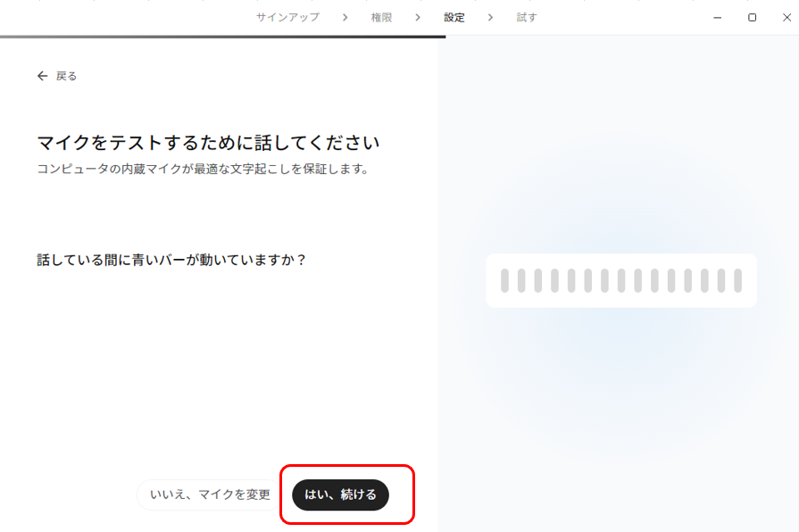Confirm with はい、続ける button

[340, 495]
